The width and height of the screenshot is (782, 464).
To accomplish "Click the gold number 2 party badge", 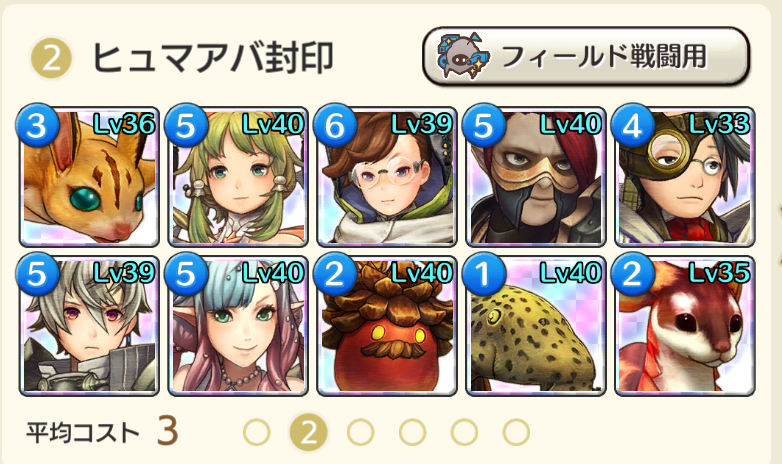I will pos(51,59).
